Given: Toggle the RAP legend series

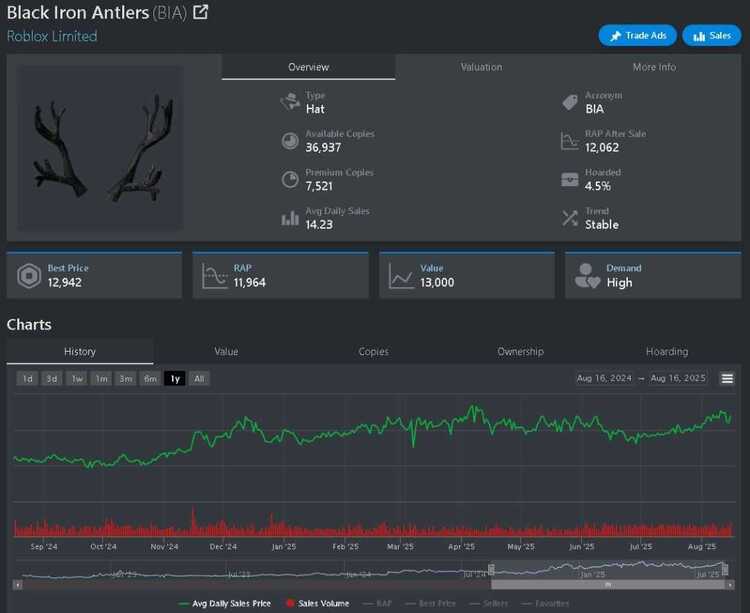Looking at the screenshot, I should [x=377, y=604].
